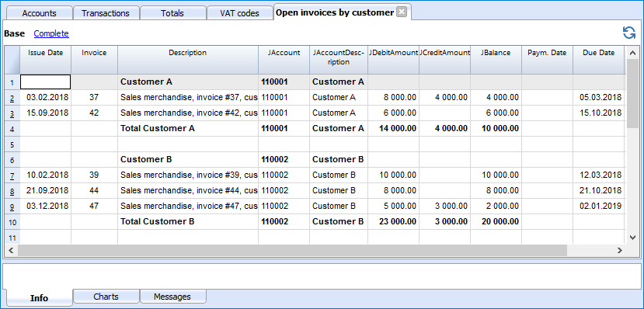Click the 02.01.2019 due date cell
This screenshot has height=309, width=644.
[598, 206]
